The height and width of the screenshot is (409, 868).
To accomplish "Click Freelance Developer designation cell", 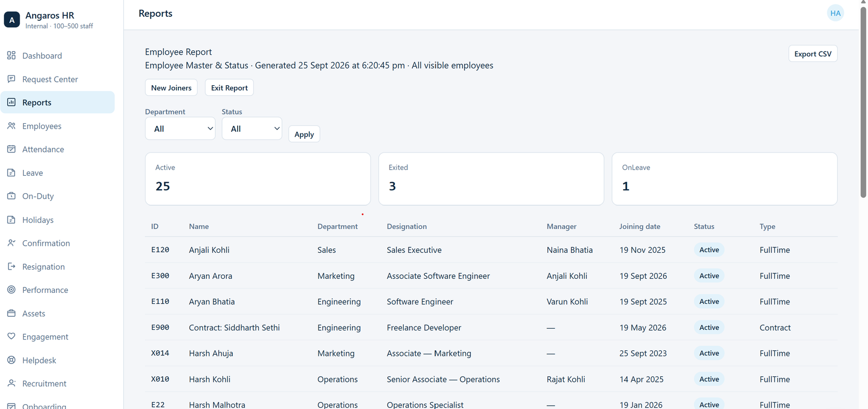I will click(424, 328).
